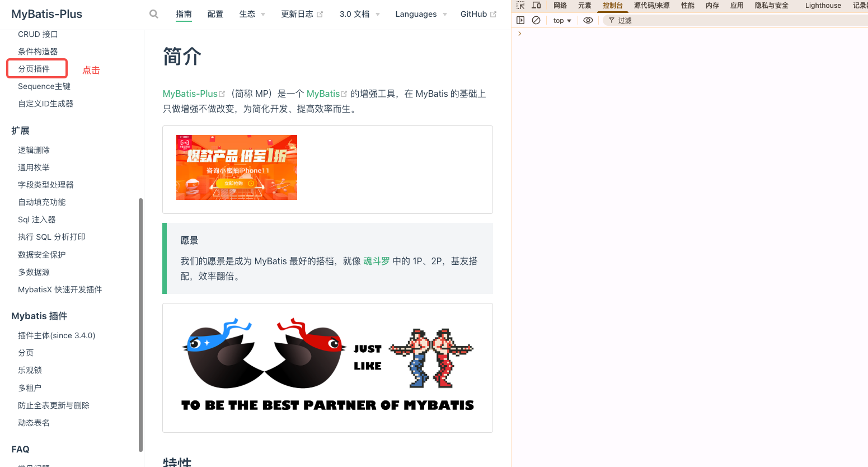Select the FAQ sidebar heading
This screenshot has width=868, height=467.
20,449
